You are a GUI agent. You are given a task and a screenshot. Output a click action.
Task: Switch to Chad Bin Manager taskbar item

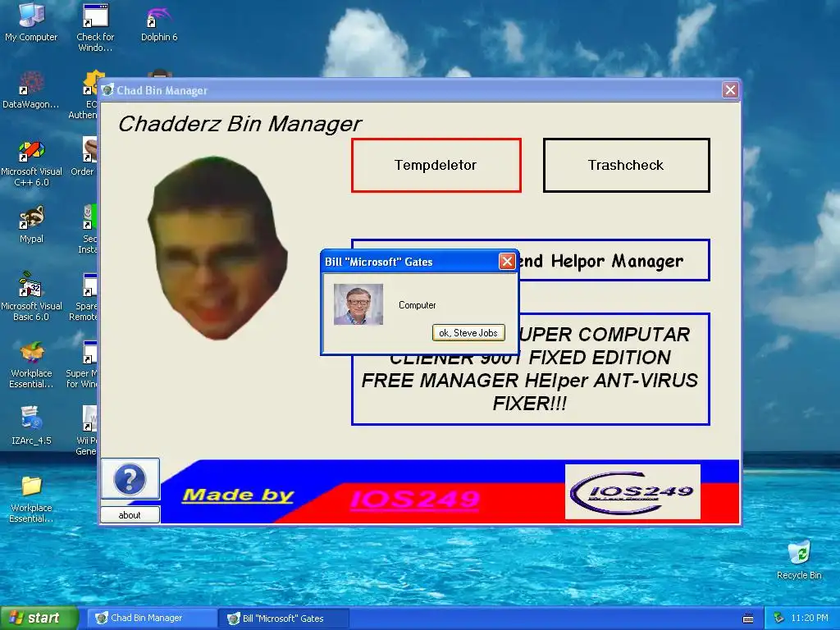coord(152,618)
